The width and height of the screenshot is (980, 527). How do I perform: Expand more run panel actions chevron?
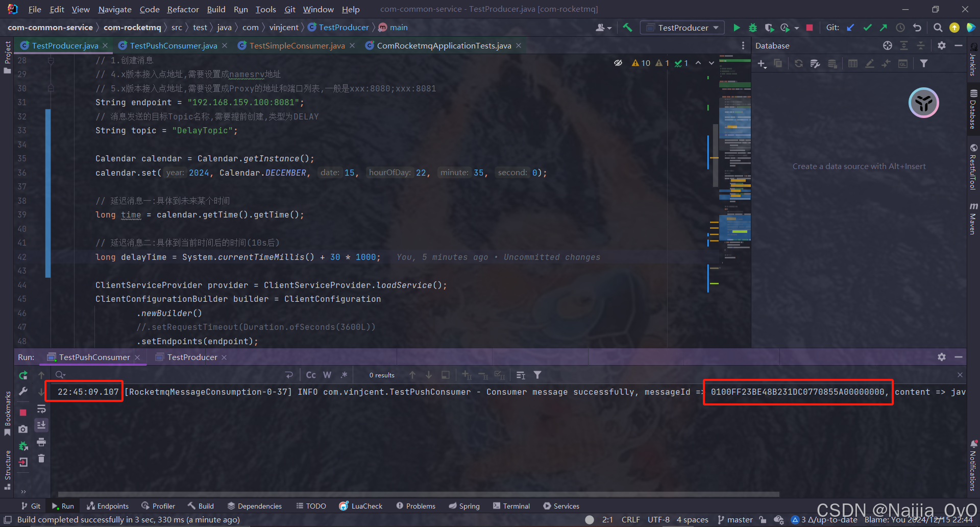tap(23, 491)
